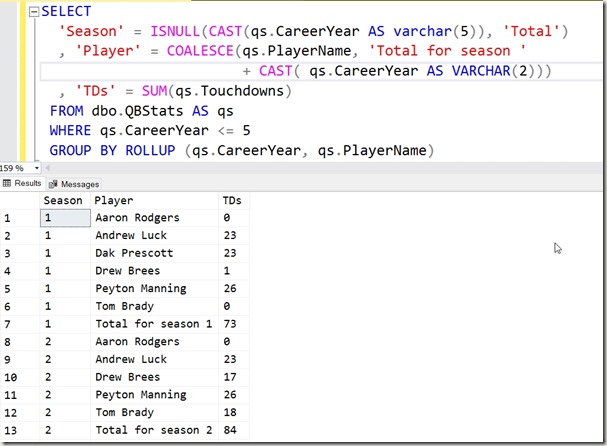607x446 pixels.
Task: Click the TDs value 73
Action: [233, 324]
